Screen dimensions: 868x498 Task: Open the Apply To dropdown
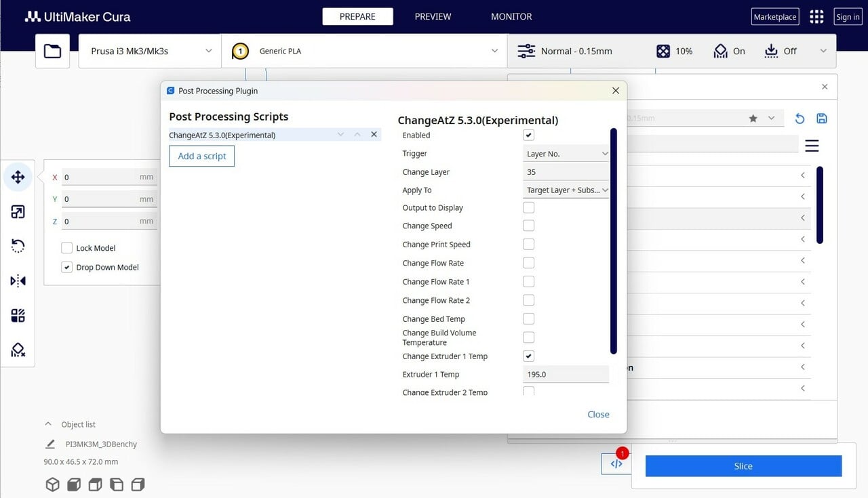566,190
